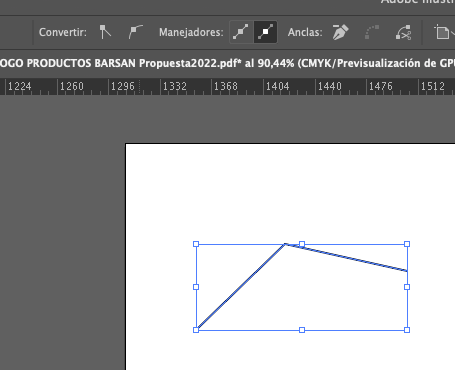Screen dimensions: 455x370
Task: Click the 1404 mark on the ruler
Action: click(278, 86)
